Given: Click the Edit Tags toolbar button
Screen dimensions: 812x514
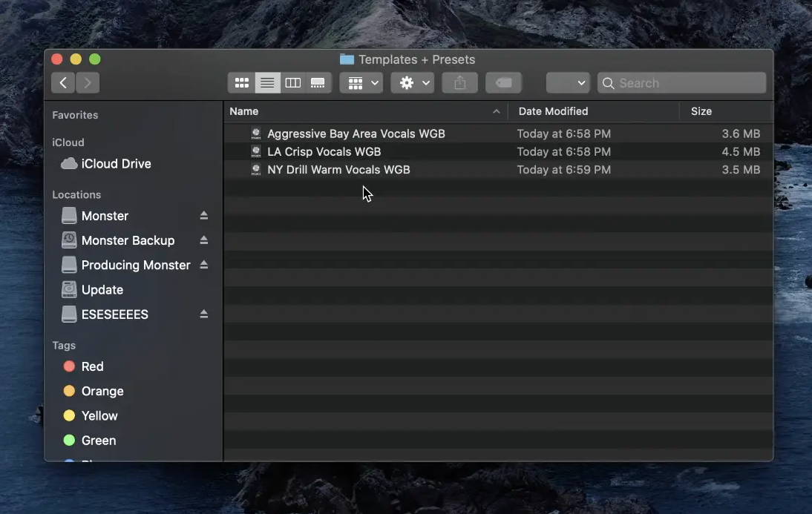Looking at the screenshot, I should 503,83.
